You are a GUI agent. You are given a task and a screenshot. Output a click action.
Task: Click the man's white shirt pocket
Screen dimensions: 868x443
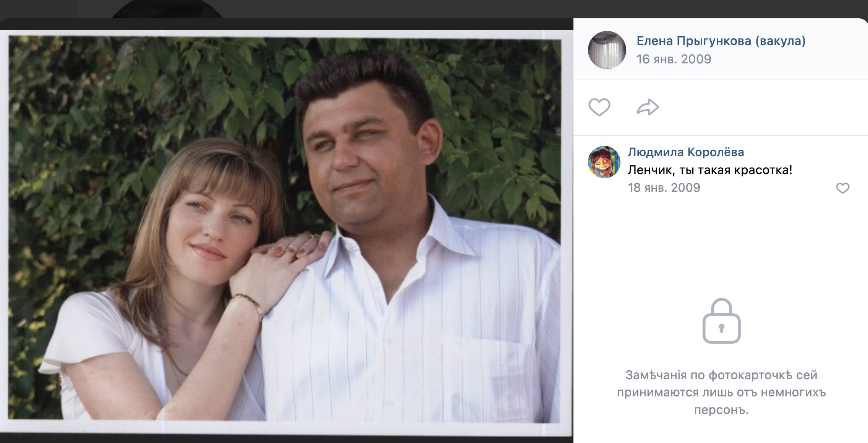point(485,367)
